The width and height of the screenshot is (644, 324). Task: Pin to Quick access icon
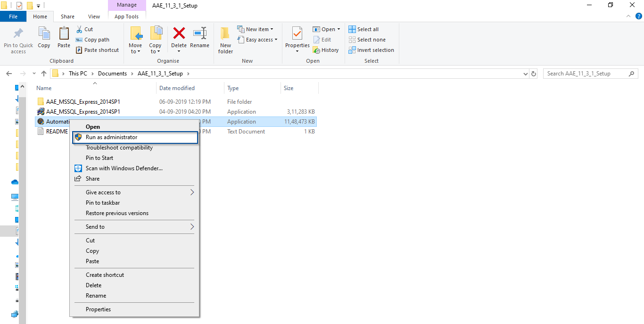(18, 34)
